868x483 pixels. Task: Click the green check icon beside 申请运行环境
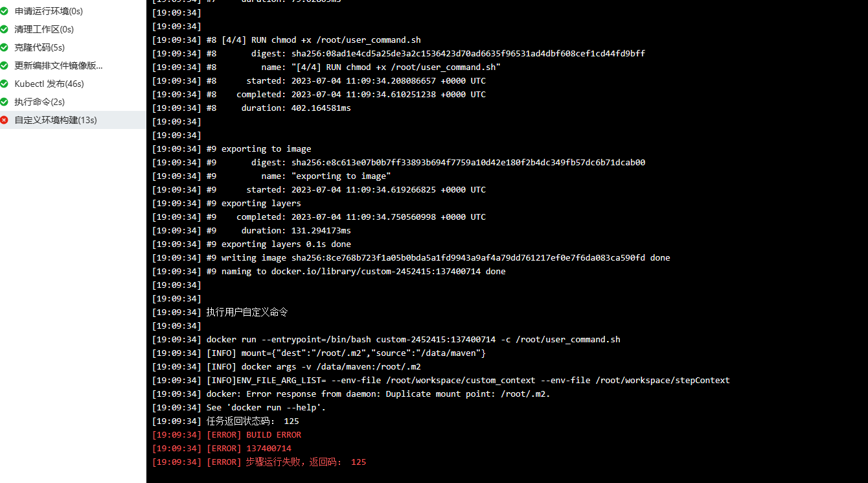[x=5, y=11]
